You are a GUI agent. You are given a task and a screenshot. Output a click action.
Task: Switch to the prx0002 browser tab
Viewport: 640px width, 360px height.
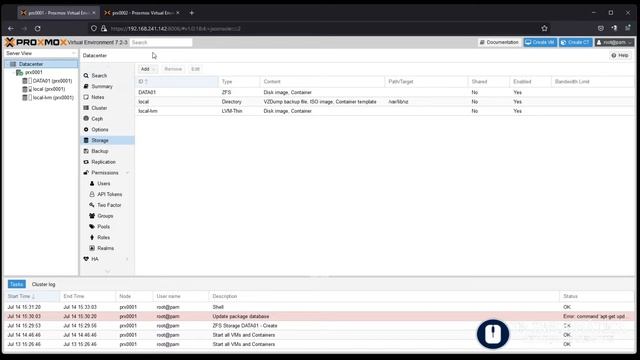click(x=142, y=13)
